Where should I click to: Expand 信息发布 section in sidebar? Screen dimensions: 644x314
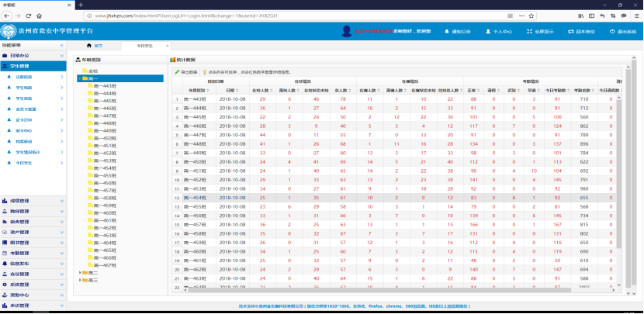pos(33,264)
